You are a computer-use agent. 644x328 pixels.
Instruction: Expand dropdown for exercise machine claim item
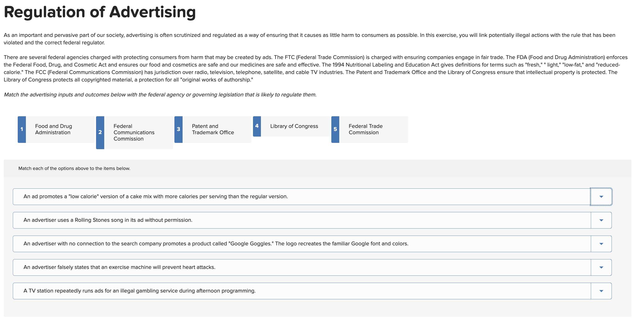point(601,267)
